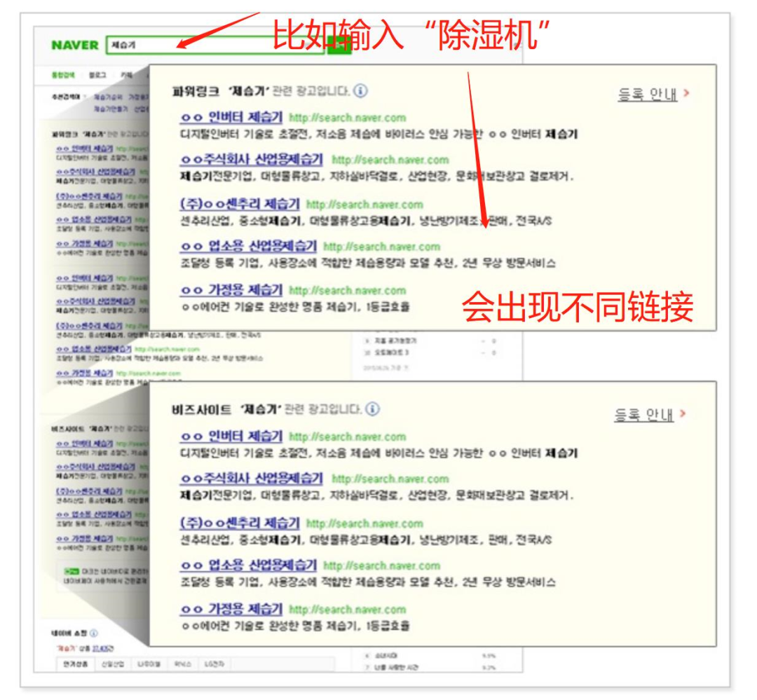Open ○○ 인버터 제습기 in the enlarged 파워링크 panel
Screen dimensions: 757x700
[x=231, y=117]
